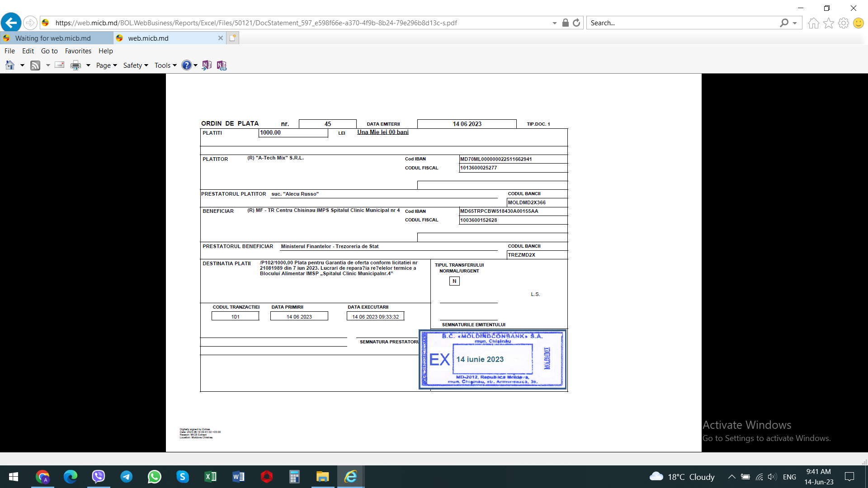
Task: Open the address bar autocomplete dropdown arrow
Action: click(x=554, y=23)
